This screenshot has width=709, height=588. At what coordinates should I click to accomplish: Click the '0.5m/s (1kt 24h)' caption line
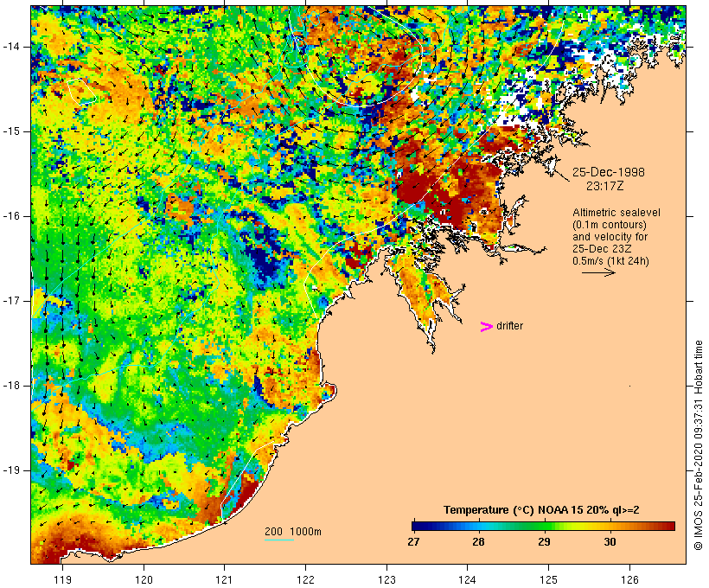pyautogui.click(x=611, y=261)
